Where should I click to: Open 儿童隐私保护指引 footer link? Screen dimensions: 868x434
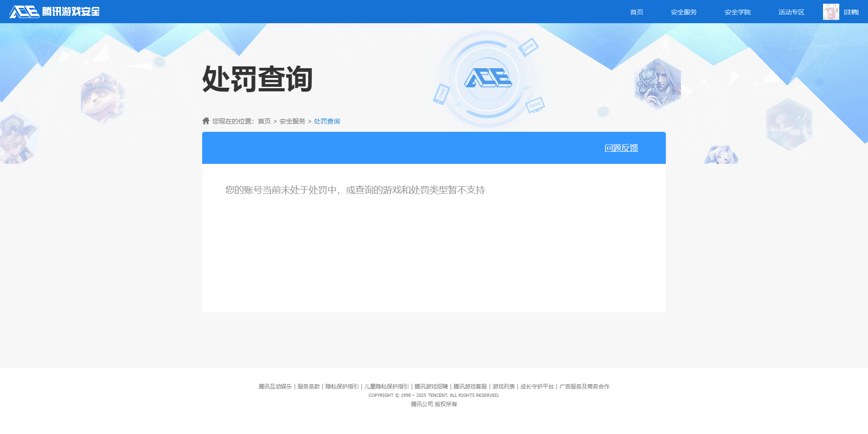pyautogui.click(x=387, y=386)
